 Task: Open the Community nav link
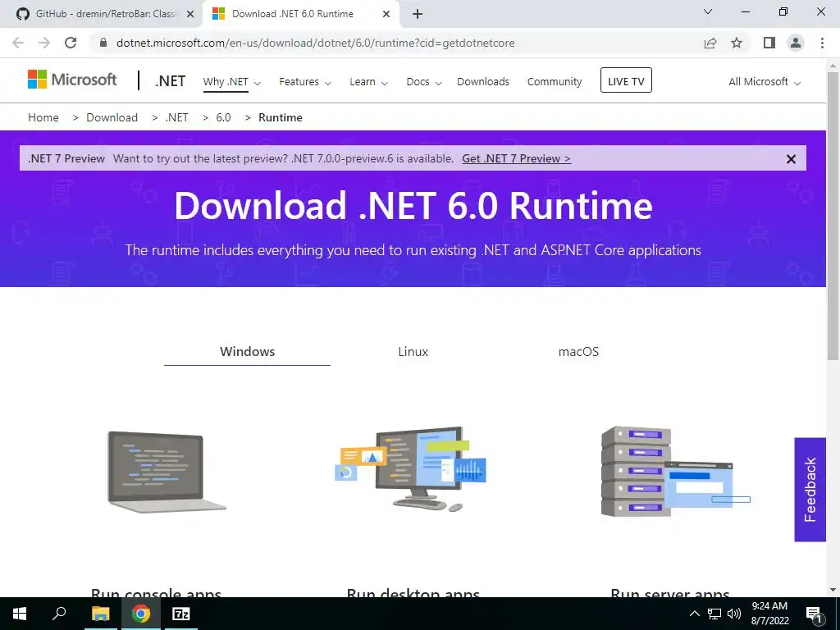point(555,81)
